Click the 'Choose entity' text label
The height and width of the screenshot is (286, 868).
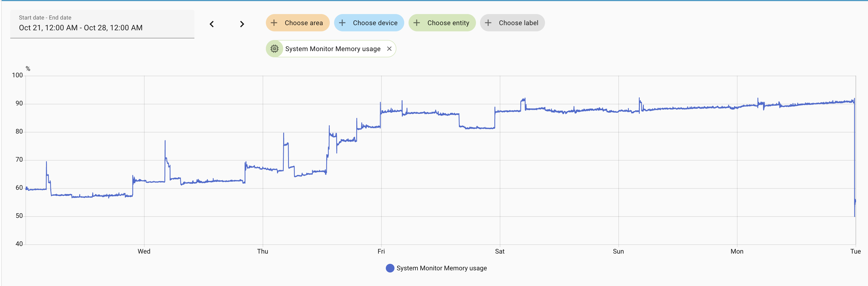[x=448, y=23]
